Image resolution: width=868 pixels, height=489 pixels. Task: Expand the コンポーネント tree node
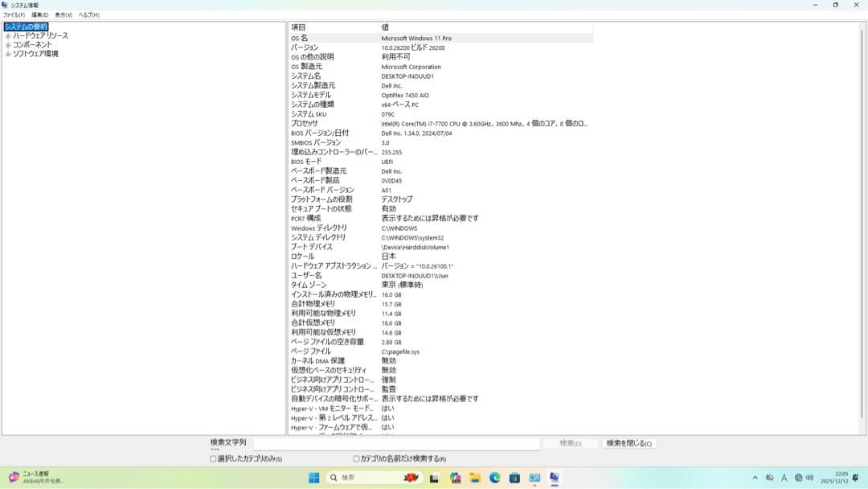click(8, 44)
